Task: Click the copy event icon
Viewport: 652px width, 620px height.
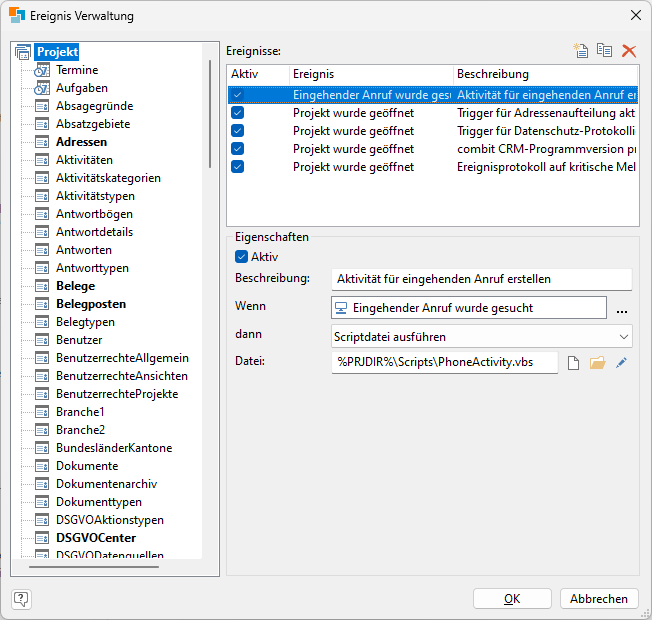Action: pos(604,50)
